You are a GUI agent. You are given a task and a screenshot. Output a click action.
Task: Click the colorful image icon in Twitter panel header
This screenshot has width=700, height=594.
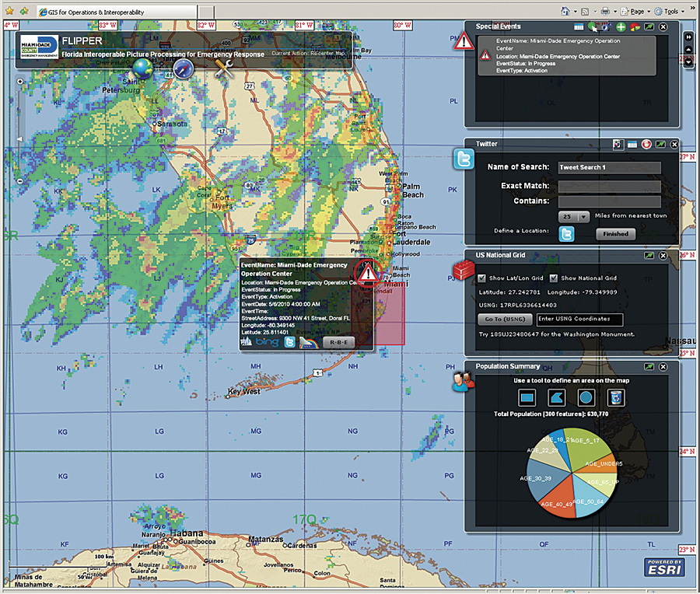coord(618,145)
